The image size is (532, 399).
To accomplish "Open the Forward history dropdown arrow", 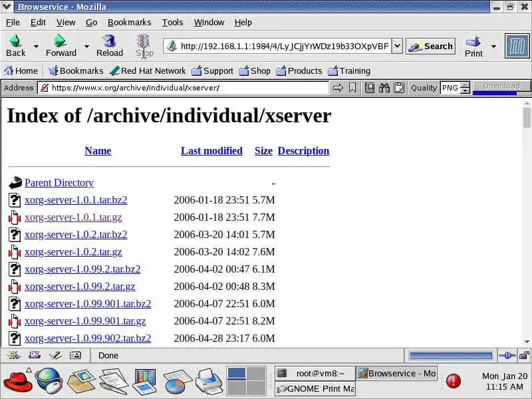I will (x=86, y=46).
